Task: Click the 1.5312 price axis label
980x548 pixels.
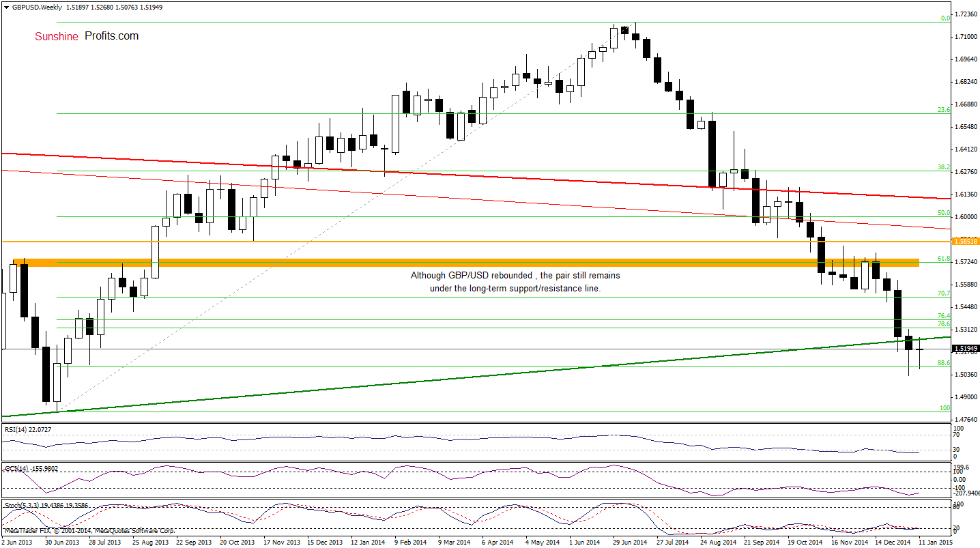Action: click(x=966, y=330)
